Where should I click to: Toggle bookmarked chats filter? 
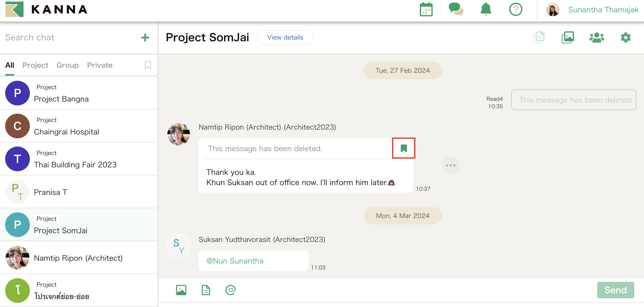pyautogui.click(x=147, y=65)
